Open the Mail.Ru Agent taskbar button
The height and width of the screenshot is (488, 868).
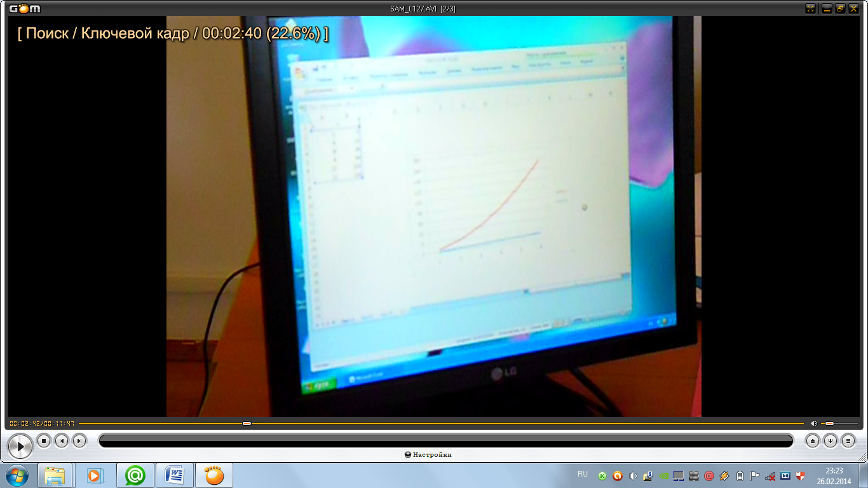(135, 475)
